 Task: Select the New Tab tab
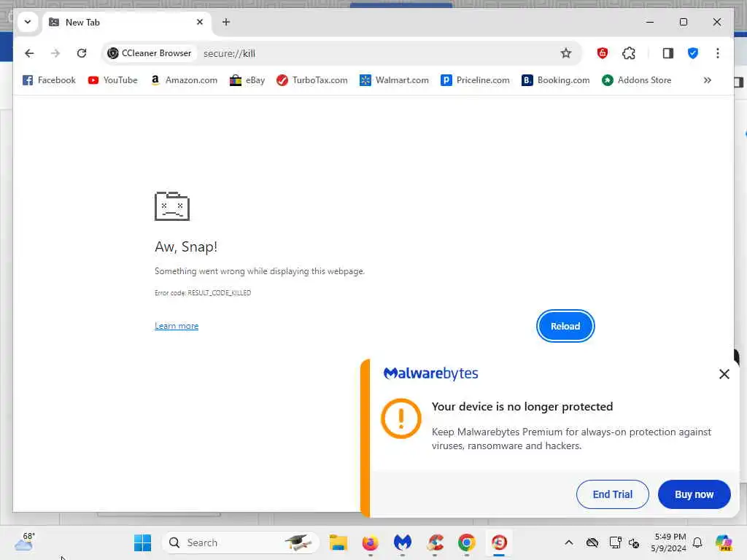click(x=127, y=23)
